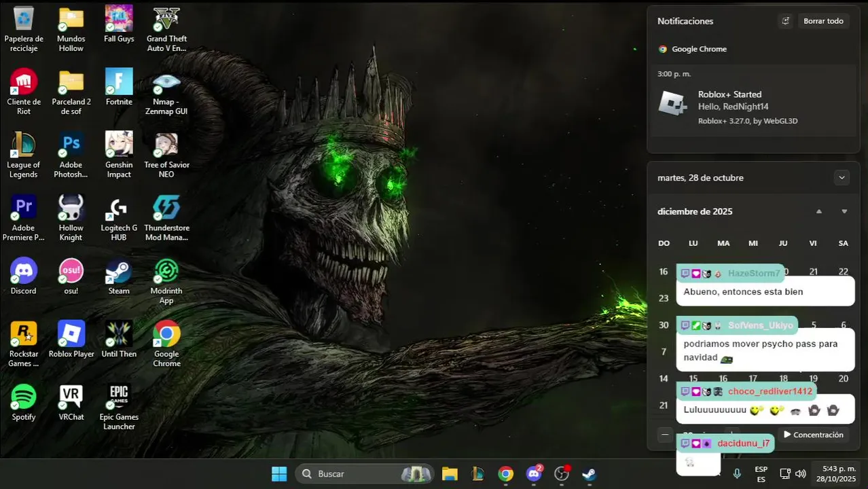Click the diciembre de 2025 month label
The height and width of the screenshot is (489, 868).
[x=695, y=212]
